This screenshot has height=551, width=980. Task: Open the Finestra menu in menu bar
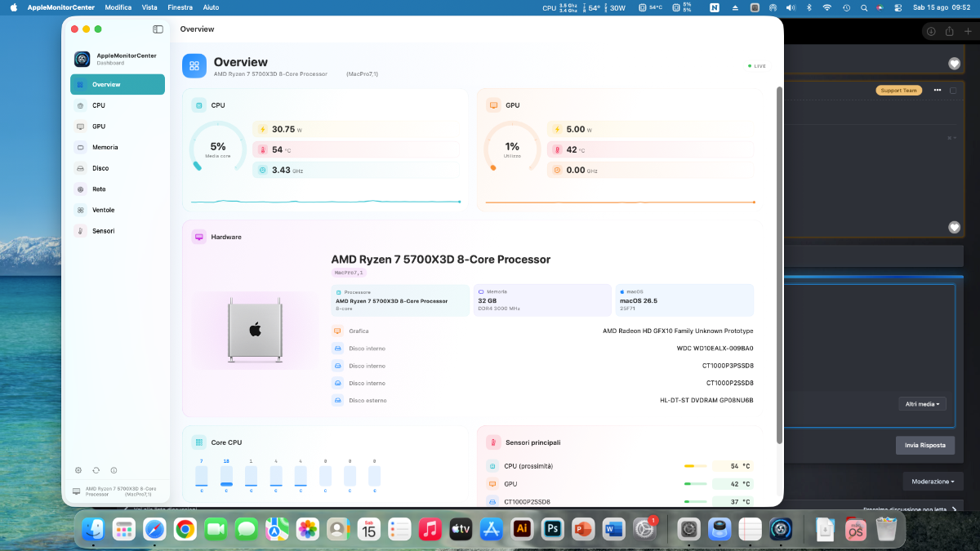[180, 7]
